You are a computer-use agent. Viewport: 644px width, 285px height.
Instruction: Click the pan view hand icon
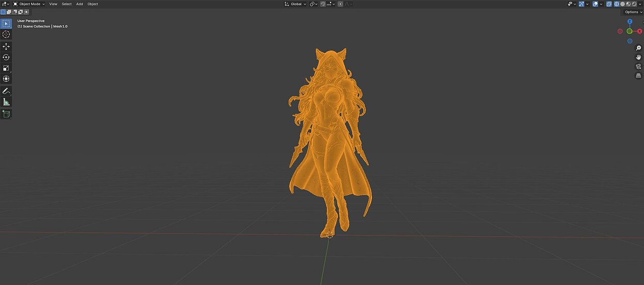coord(638,57)
